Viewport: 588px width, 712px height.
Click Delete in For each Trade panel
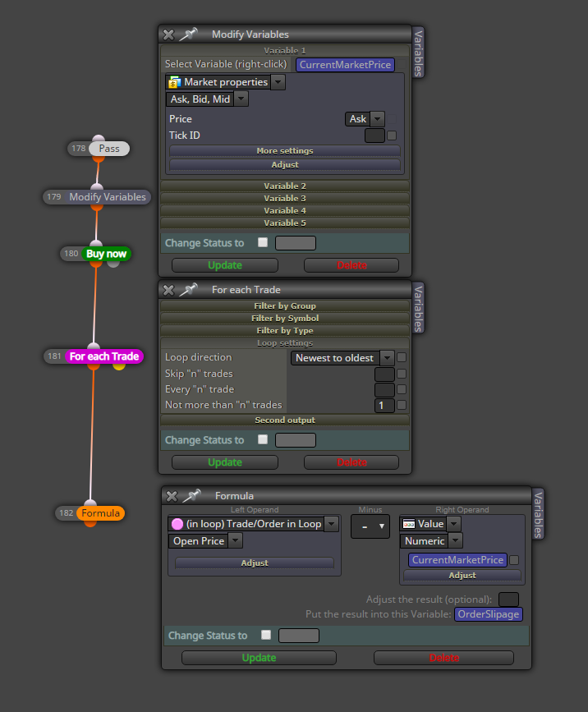[351, 462]
